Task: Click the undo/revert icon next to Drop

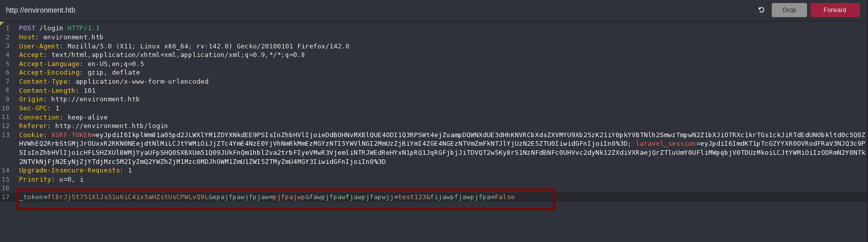Action: click(x=761, y=10)
